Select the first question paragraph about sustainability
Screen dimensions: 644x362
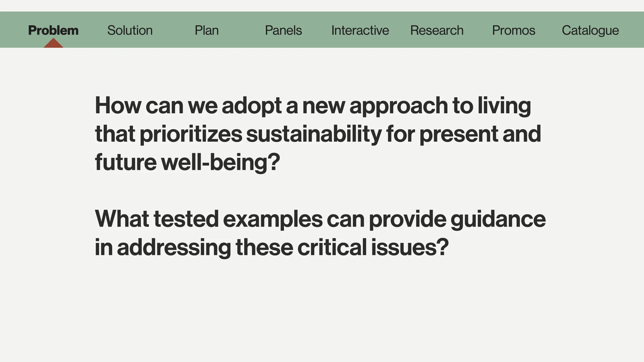click(x=318, y=134)
